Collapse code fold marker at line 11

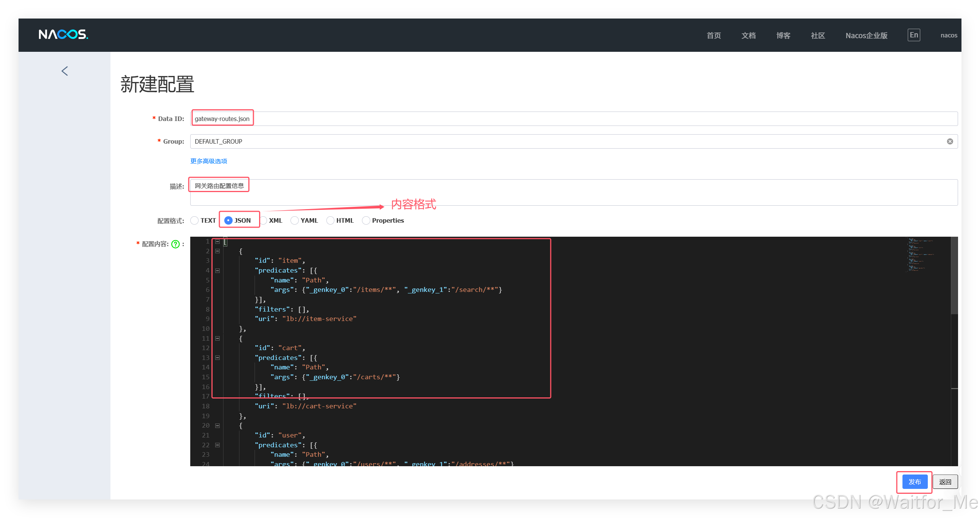click(217, 338)
